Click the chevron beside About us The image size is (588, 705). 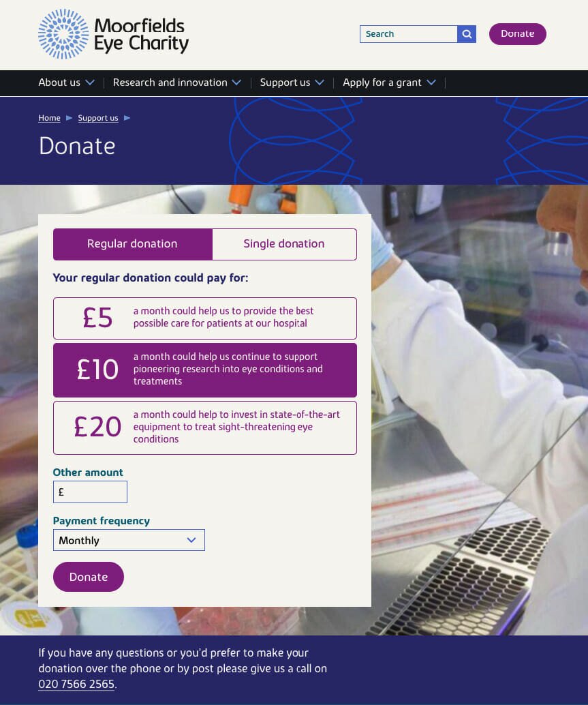point(90,82)
